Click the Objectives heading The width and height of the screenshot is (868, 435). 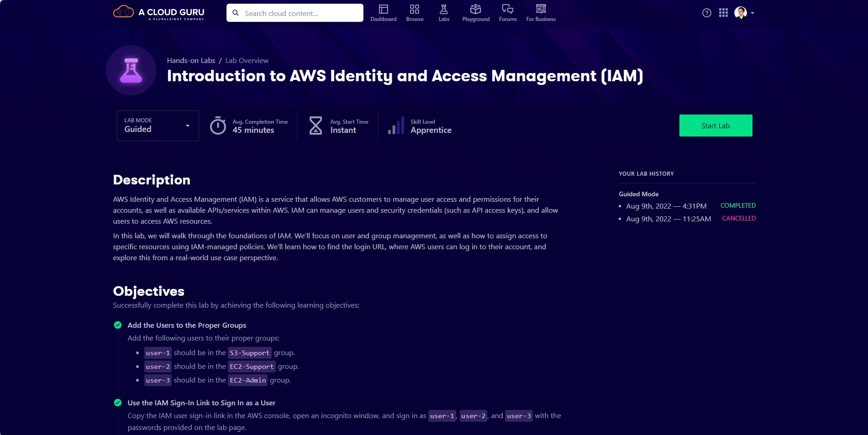pos(148,291)
